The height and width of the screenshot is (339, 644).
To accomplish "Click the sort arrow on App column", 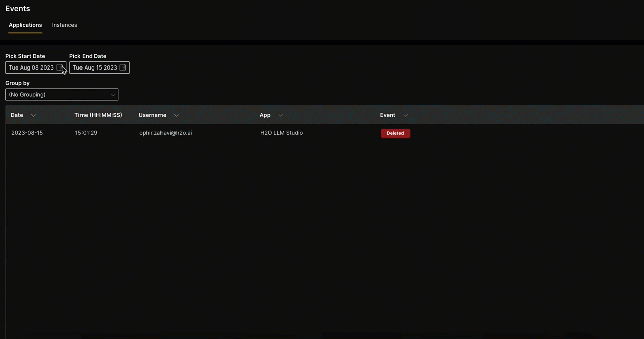I will [x=280, y=115].
